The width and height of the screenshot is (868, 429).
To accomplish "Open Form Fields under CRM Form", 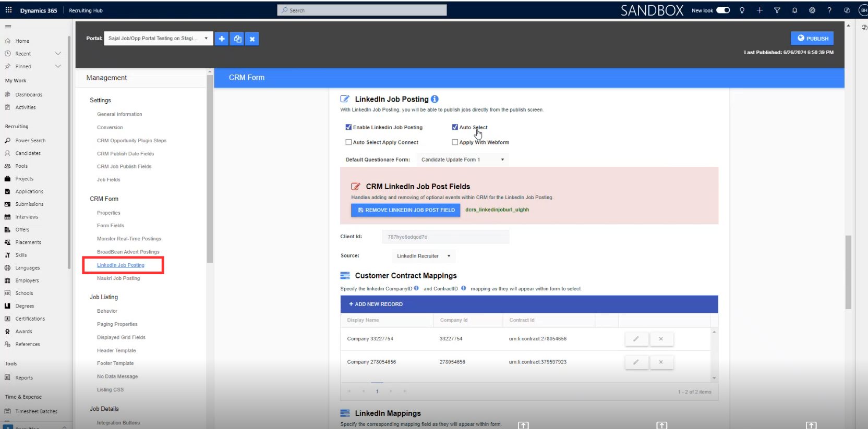I will [x=111, y=226].
